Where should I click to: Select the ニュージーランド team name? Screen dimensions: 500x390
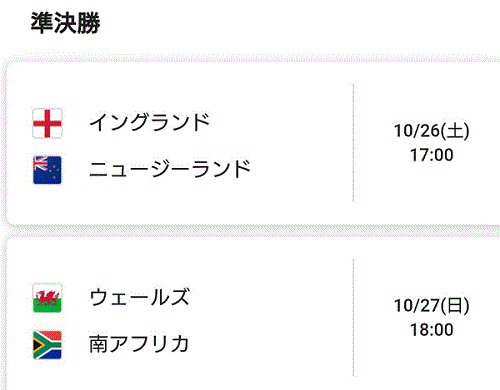click(x=170, y=169)
